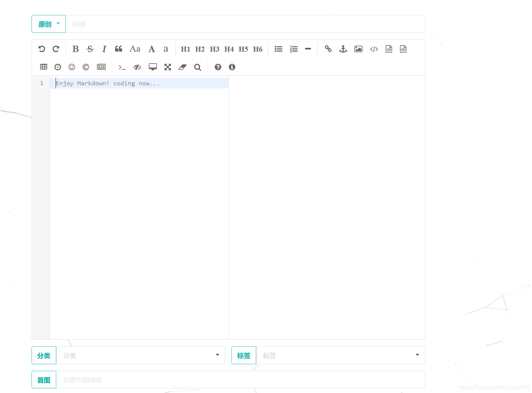Apply strikethrough formatting
This screenshot has width=532, height=393.
(90, 49)
